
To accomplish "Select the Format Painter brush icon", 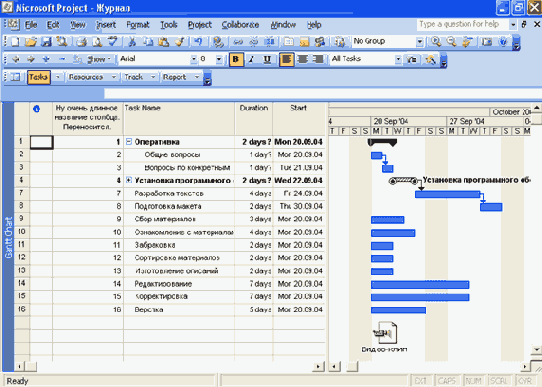I will click(x=179, y=42).
